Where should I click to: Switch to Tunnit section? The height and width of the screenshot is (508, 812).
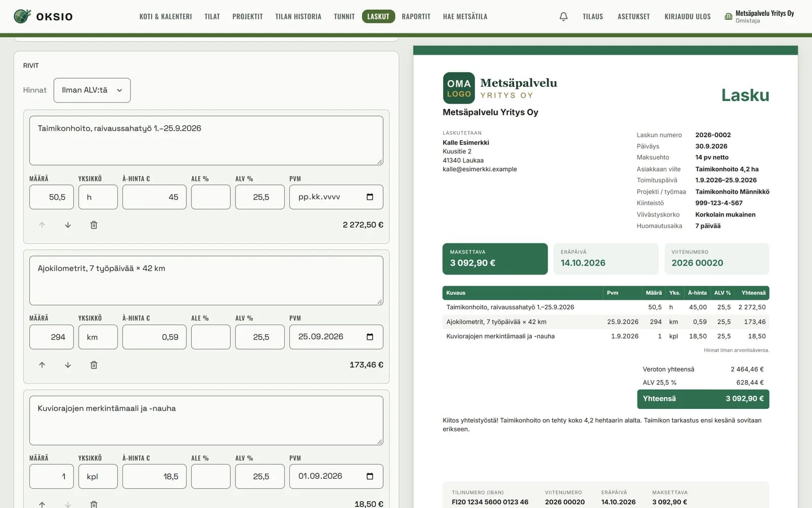point(344,16)
